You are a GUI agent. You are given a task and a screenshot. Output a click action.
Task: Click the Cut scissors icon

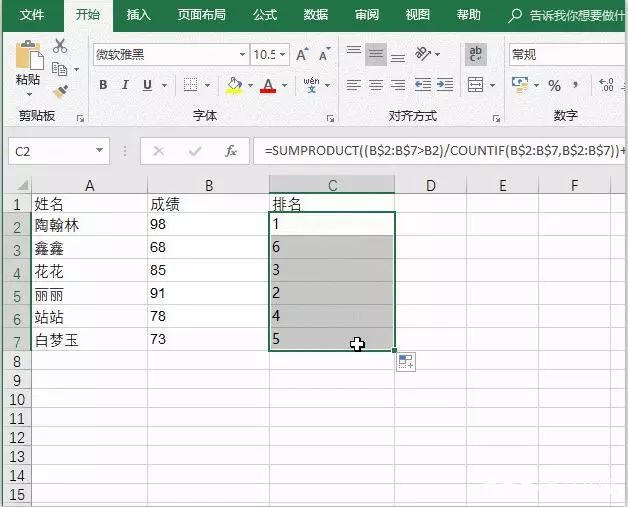[x=60, y=46]
